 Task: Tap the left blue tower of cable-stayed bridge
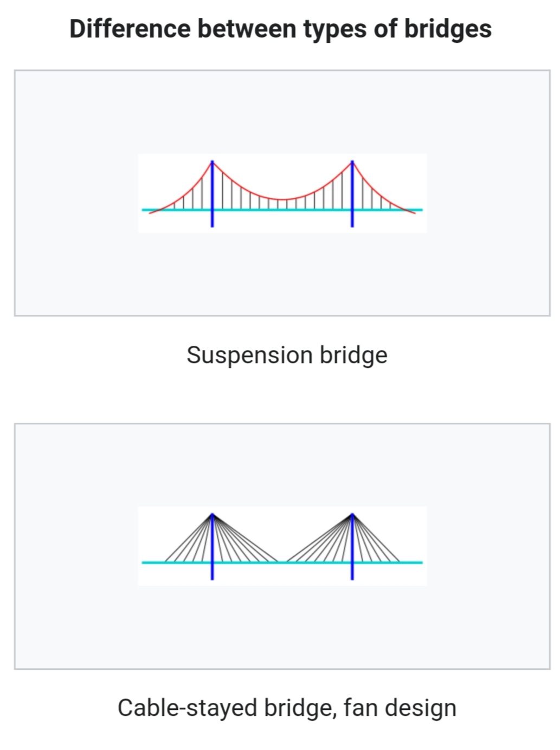point(212,546)
